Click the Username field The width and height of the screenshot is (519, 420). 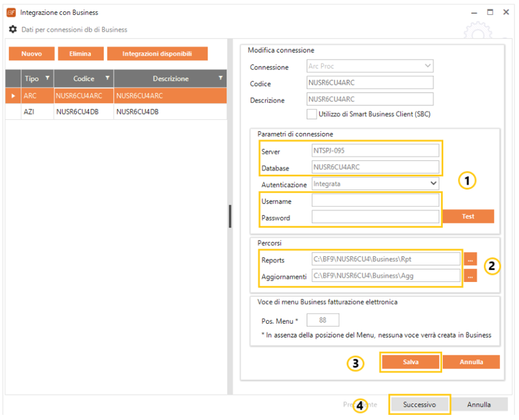pyautogui.click(x=376, y=200)
